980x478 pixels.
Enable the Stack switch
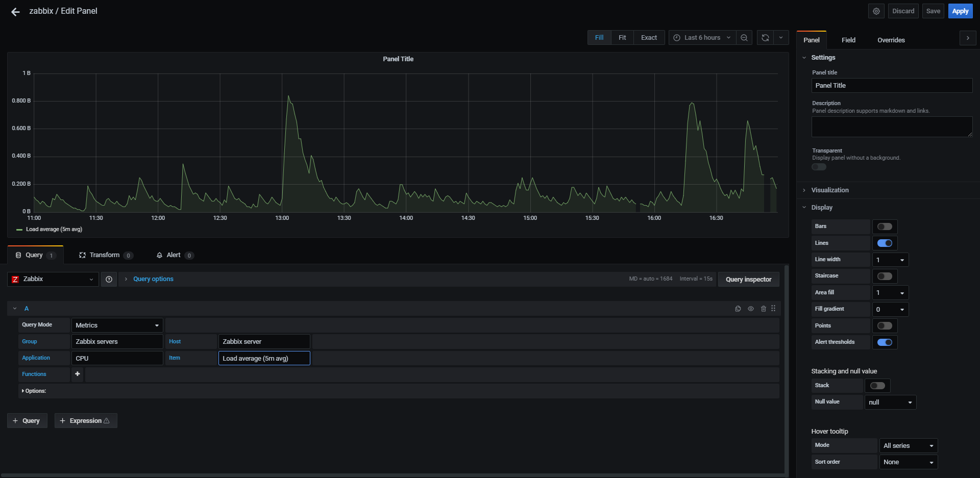click(x=877, y=386)
